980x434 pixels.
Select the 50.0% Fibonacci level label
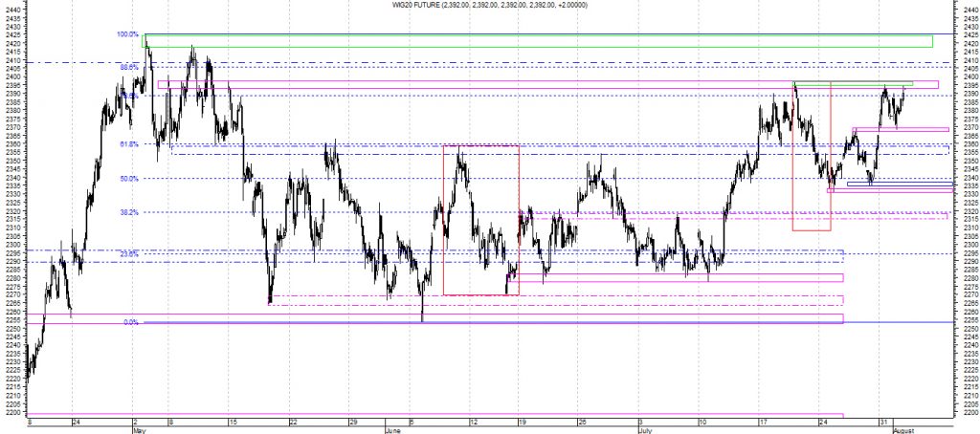click(129, 179)
